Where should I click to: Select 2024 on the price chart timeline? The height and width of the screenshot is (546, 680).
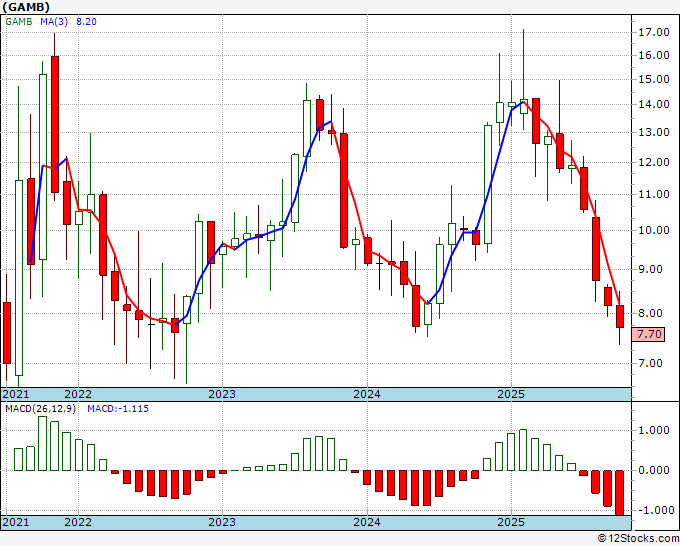tap(366, 394)
